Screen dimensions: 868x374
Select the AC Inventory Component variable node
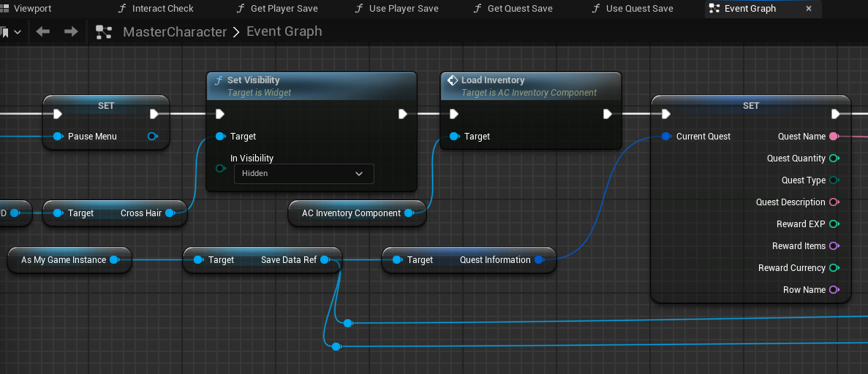357,213
